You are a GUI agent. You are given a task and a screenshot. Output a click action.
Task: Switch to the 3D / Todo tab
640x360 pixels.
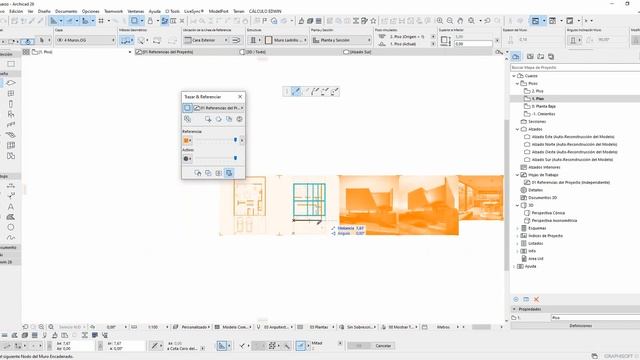tap(254, 52)
